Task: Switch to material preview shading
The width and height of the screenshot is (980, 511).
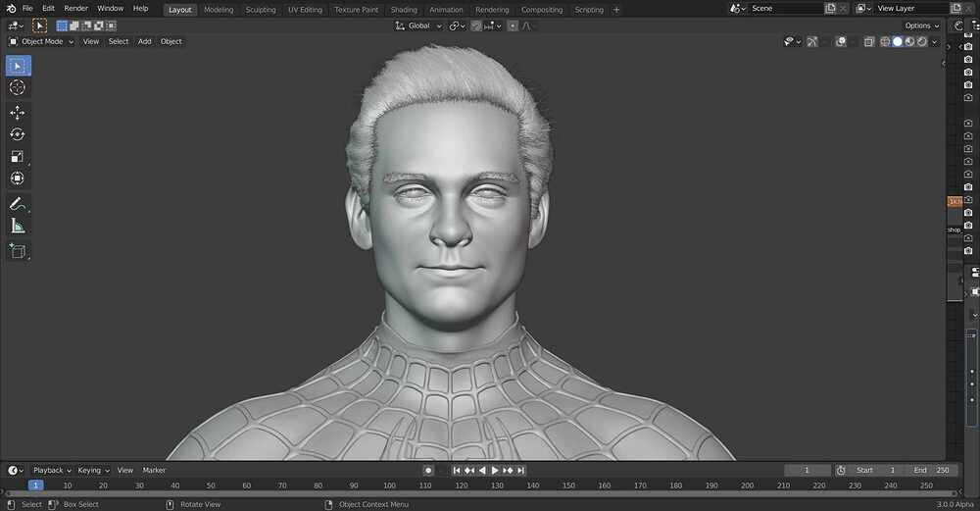Action: tap(910, 42)
